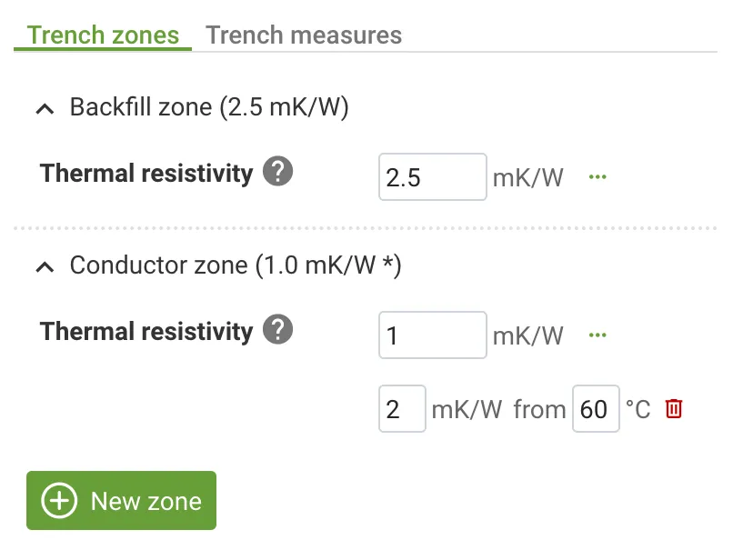Click the conductor resistivity field showing 1
Screen dimensions: 733x560
pos(432,335)
